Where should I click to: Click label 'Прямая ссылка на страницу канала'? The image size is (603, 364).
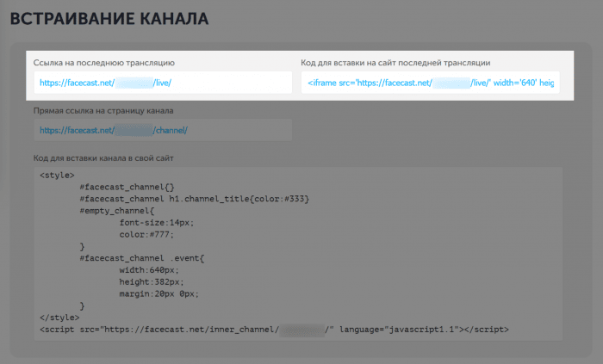click(x=103, y=111)
